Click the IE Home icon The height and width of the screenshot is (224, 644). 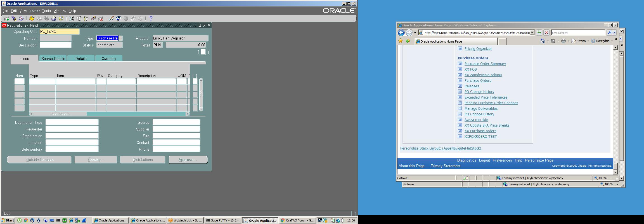(x=543, y=41)
